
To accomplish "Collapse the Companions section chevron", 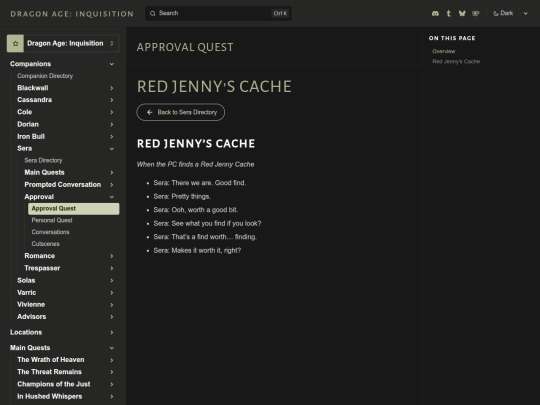I will click(112, 64).
